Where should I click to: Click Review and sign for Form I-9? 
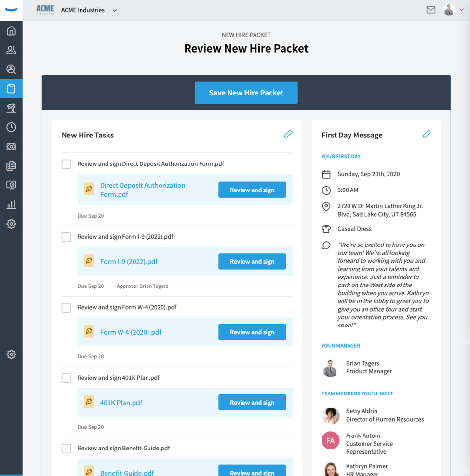pos(252,261)
